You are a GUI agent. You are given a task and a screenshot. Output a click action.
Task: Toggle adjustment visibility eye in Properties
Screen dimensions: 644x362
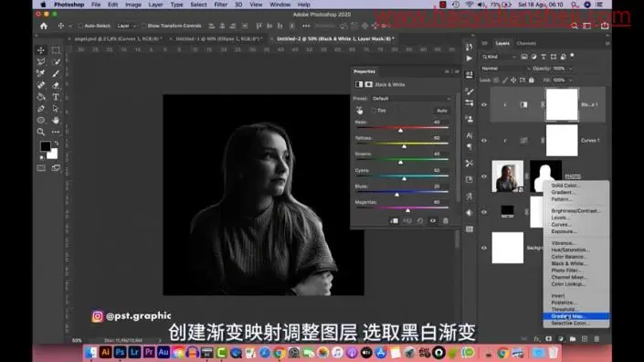pos(433,220)
